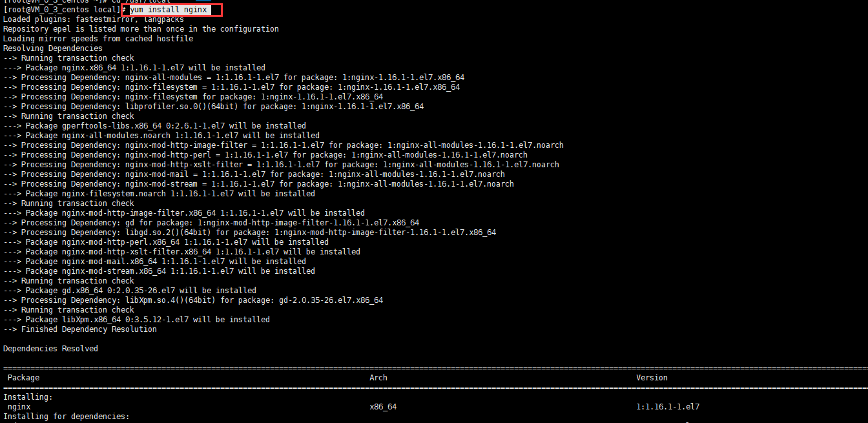
Task: Click the "x86_64" value in the Arch column
Action: tap(383, 407)
